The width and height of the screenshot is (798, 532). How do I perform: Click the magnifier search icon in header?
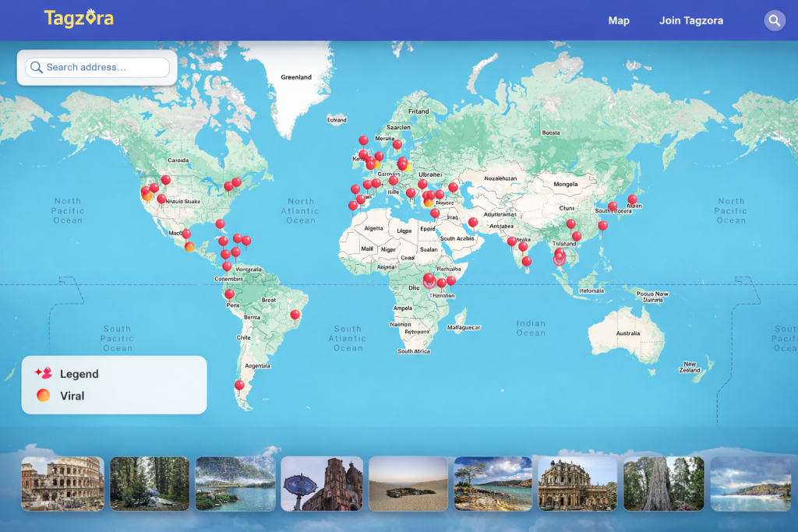pyautogui.click(x=774, y=21)
